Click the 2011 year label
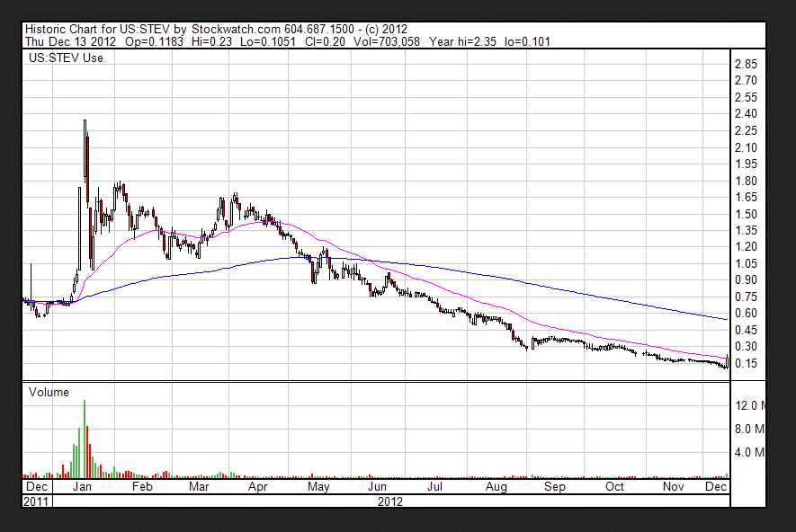Image resolution: width=796 pixels, height=532 pixels. [x=37, y=501]
